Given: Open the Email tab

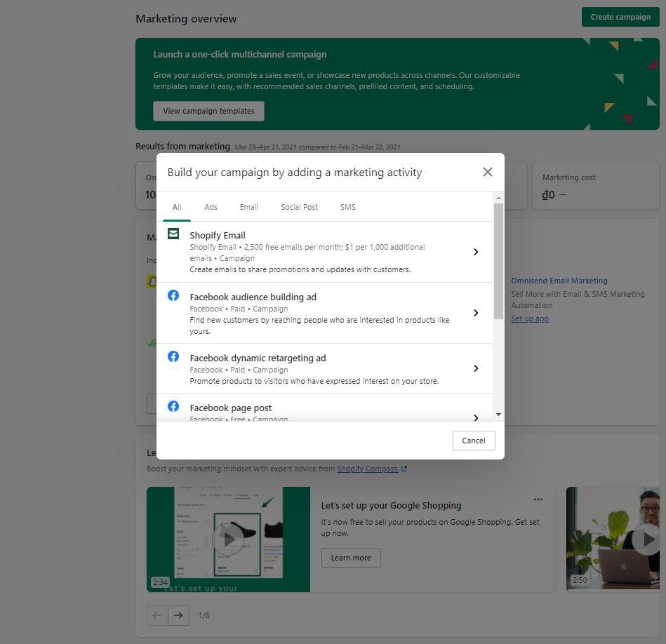Looking at the screenshot, I should tap(249, 207).
